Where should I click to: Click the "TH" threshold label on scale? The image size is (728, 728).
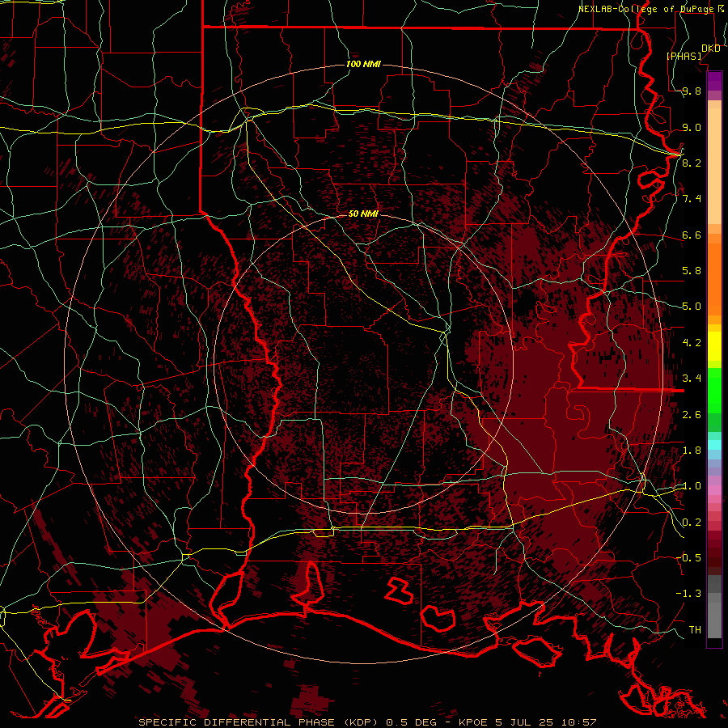pos(695,629)
